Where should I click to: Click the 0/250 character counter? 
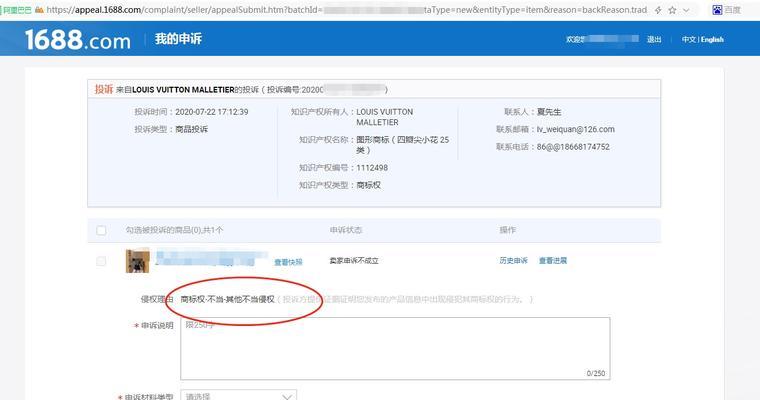coord(596,373)
